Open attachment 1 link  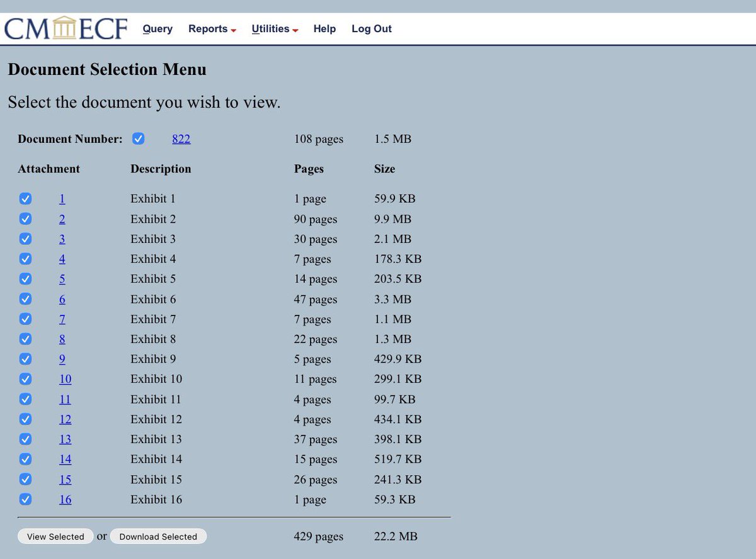[62, 199]
